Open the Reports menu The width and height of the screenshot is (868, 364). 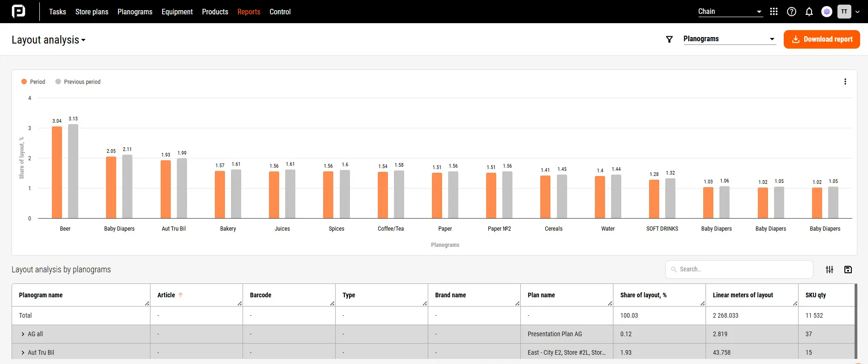(x=249, y=12)
